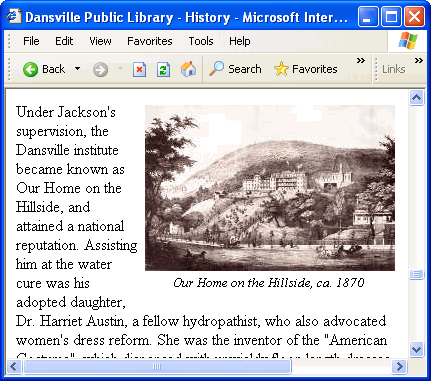Click the green Back arrow button
The image size is (431, 381).
click(x=30, y=69)
